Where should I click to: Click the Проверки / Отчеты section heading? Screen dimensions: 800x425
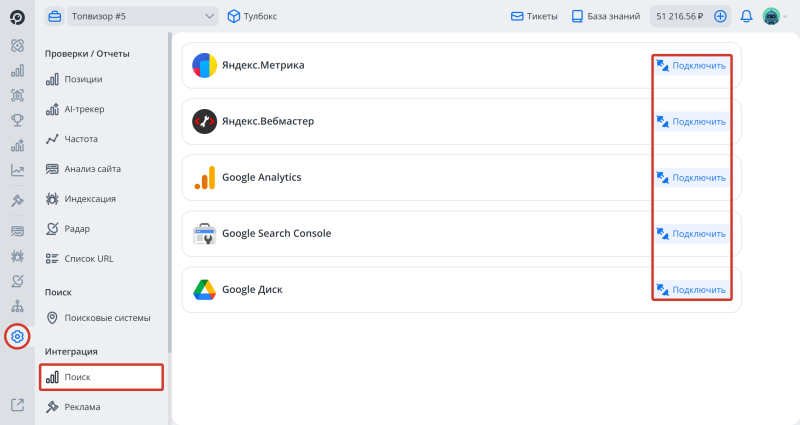point(87,54)
